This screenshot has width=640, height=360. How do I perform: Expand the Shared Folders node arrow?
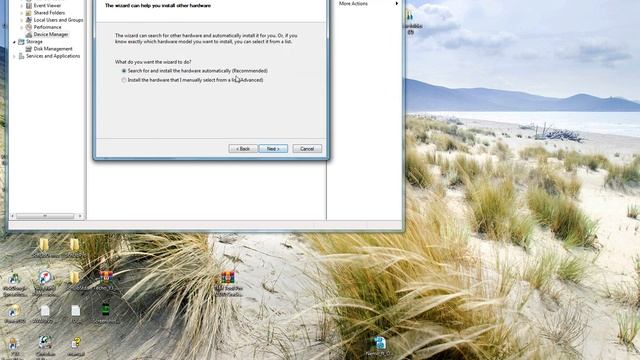[22, 13]
